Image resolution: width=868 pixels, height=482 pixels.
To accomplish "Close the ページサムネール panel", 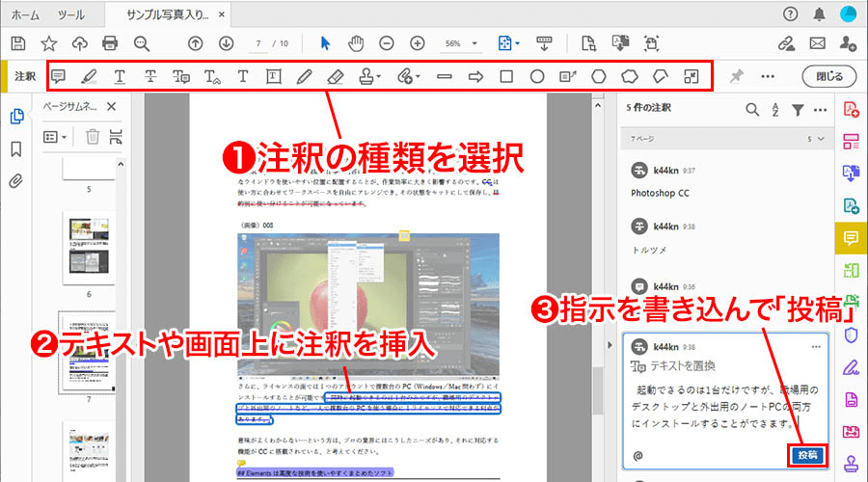I will point(111,106).
